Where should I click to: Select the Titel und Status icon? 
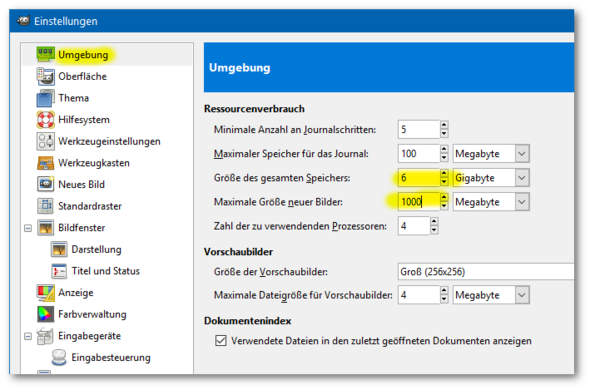[x=59, y=271]
